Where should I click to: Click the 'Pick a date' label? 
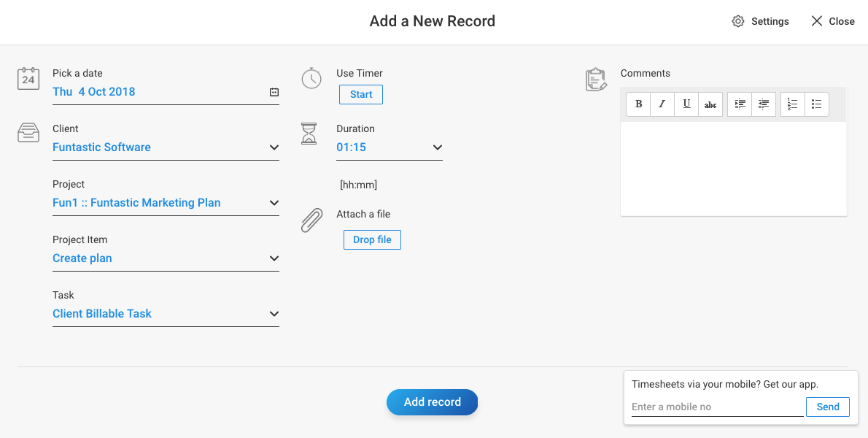(x=77, y=73)
